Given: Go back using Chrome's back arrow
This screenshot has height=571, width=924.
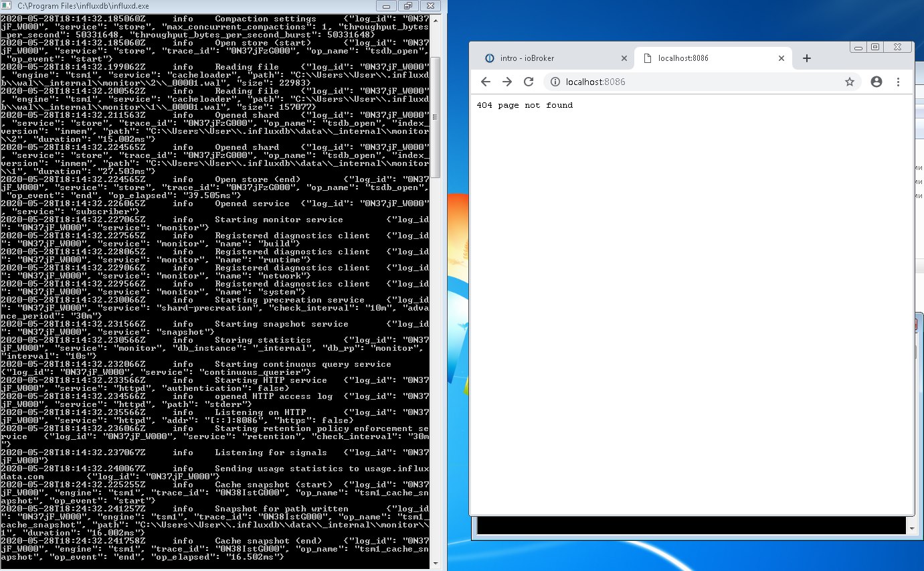Looking at the screenshot, I should pyautogui.click(x=486, y=82).
